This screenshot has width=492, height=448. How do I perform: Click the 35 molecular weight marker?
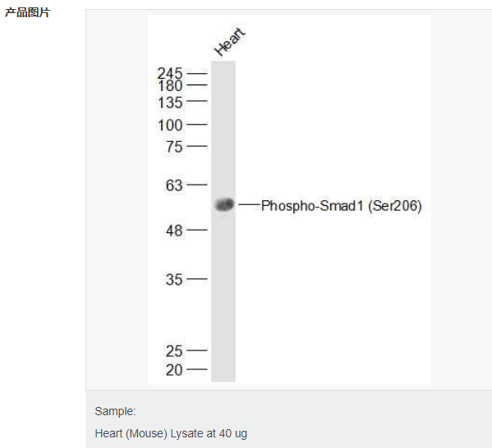click(x=174, y=279)
